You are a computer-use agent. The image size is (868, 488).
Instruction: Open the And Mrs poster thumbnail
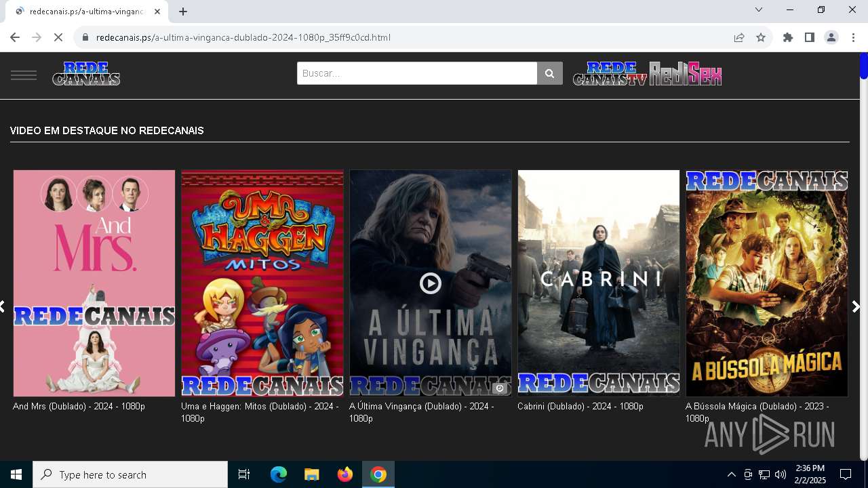pyautogui.click(x=94, y=283)
